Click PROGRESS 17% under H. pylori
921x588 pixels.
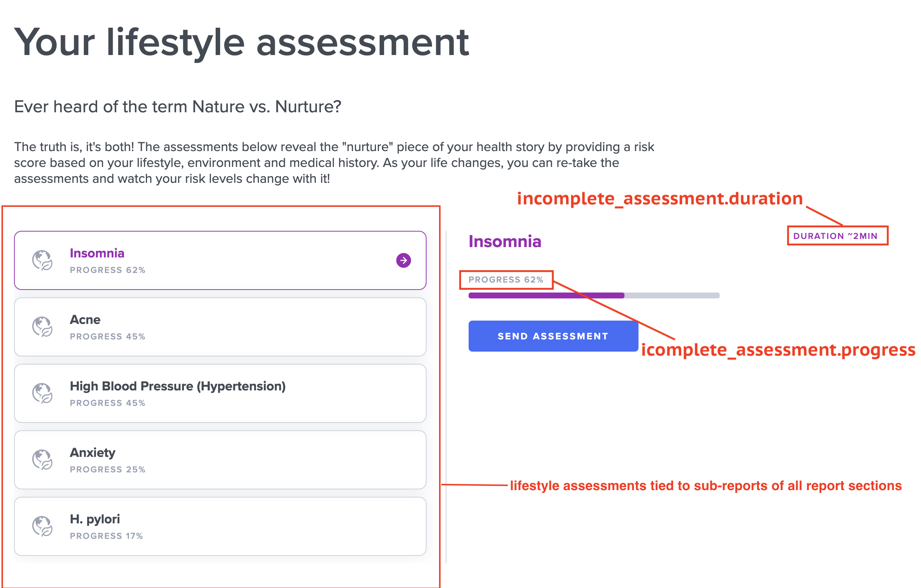click(x=106, y=536)
